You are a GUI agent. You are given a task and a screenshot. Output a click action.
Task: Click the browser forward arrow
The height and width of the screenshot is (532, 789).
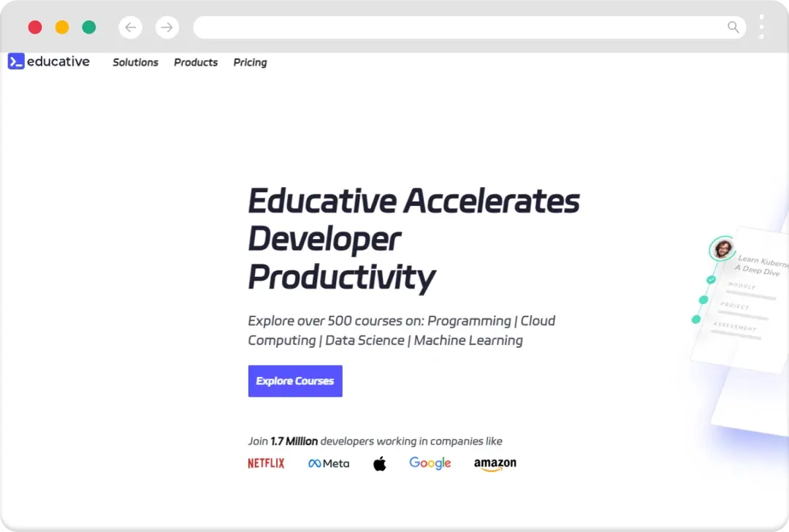pyautogui.click(x=167, y=27)
